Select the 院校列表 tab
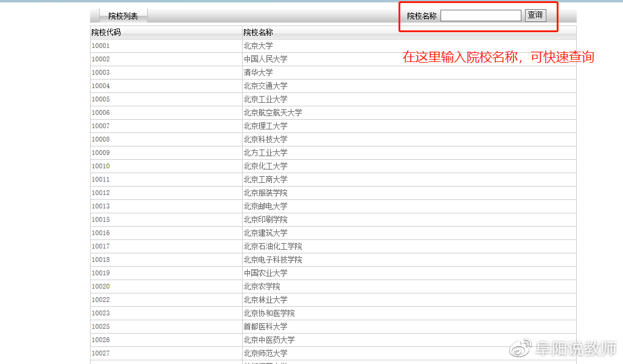This screenshot has width=623, height=364. [x=123, y=16]
